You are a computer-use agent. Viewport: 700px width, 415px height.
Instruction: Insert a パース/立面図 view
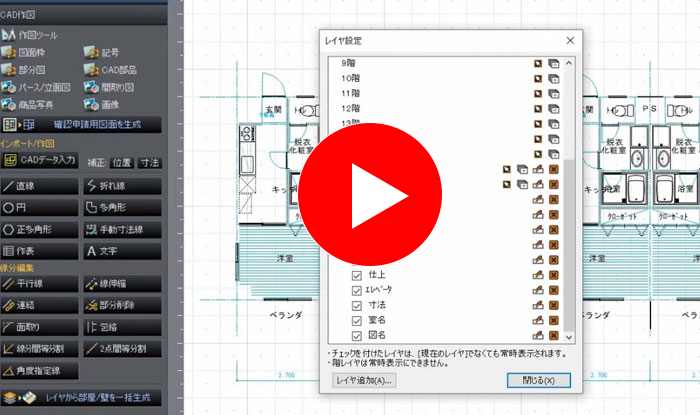(36, 87)
